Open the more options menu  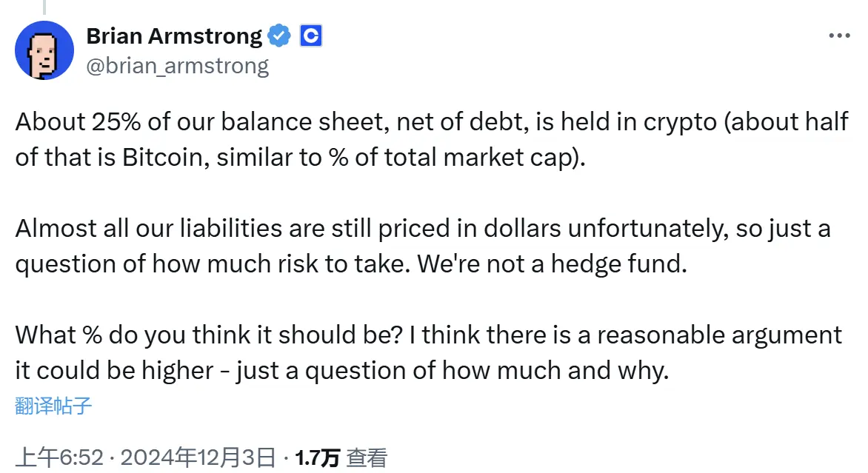tap(840, 34)
